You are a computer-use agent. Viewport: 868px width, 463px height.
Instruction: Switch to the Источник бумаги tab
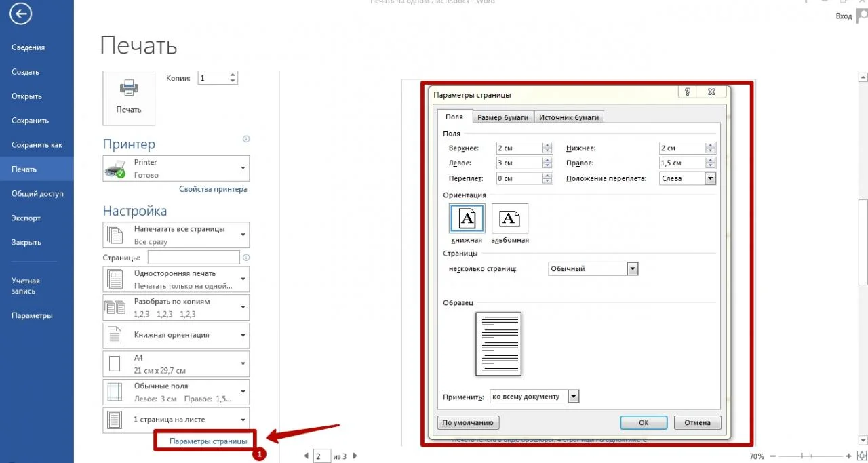pyautogui.click(x=569, y=117)
